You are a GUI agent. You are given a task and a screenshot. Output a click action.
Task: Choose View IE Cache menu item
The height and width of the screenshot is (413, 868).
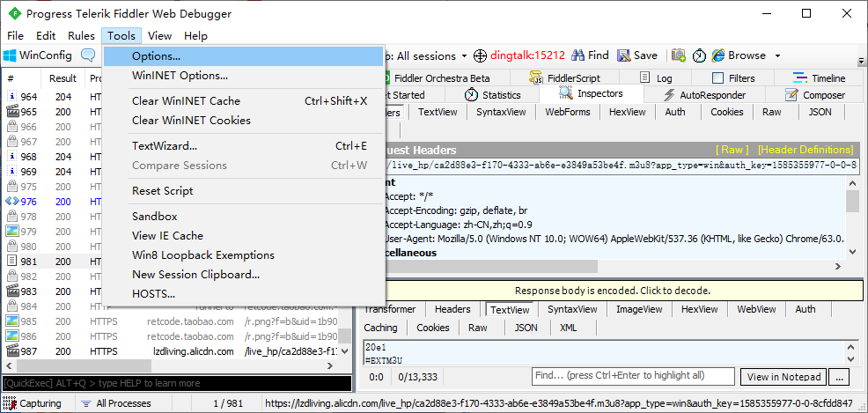(244, 236)
